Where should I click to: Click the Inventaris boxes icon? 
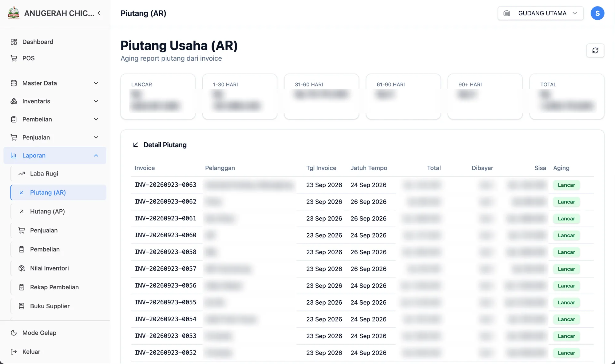click(14, 101)
